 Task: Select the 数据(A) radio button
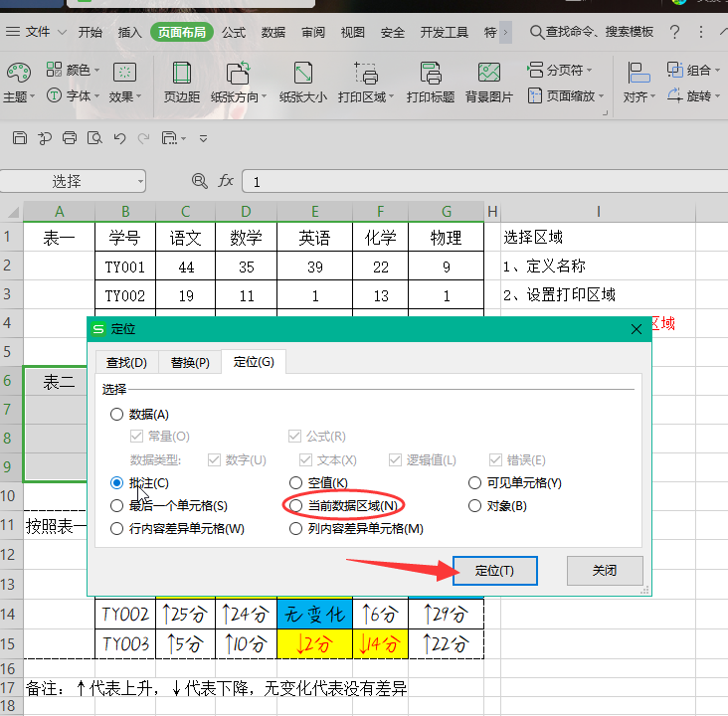pos(116,414)
